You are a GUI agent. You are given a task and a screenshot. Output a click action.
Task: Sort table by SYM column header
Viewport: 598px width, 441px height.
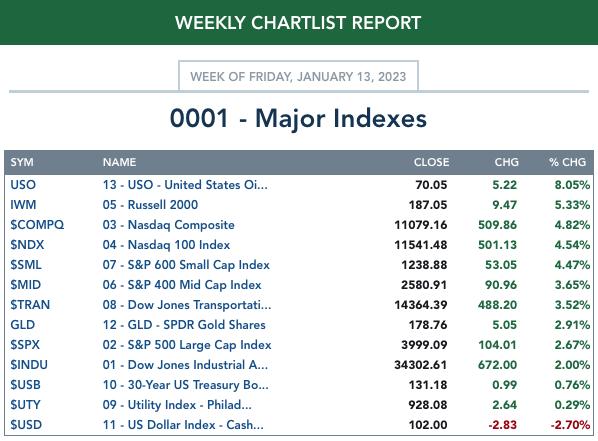pos(22,162)
